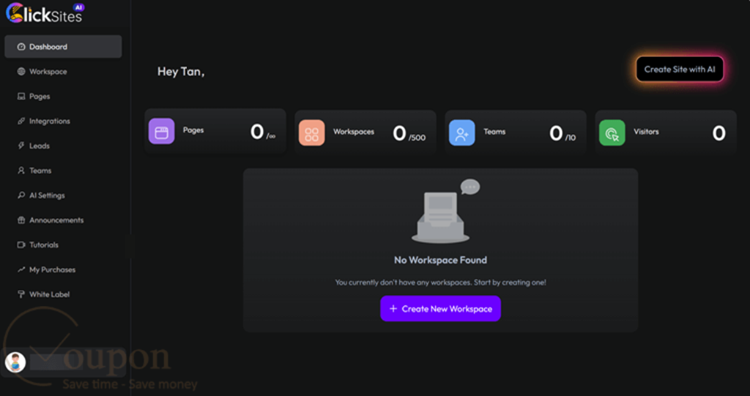Click the "Workspaces" label in stats card
This screenshot has width=750, height=396.
click(354, 132)
